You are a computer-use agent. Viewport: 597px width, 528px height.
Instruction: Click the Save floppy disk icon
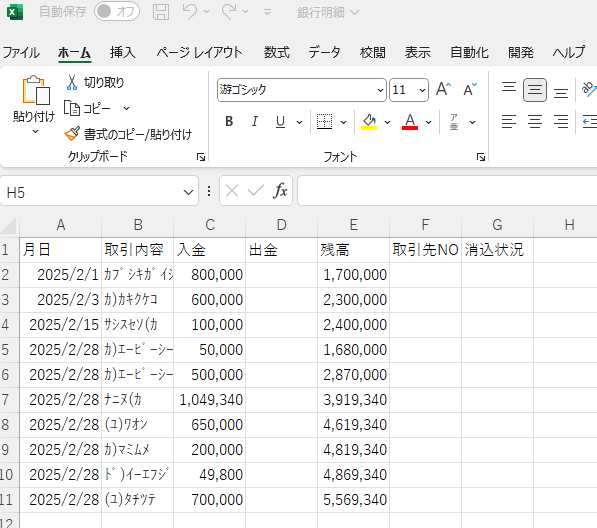click(x=161, y=12)
